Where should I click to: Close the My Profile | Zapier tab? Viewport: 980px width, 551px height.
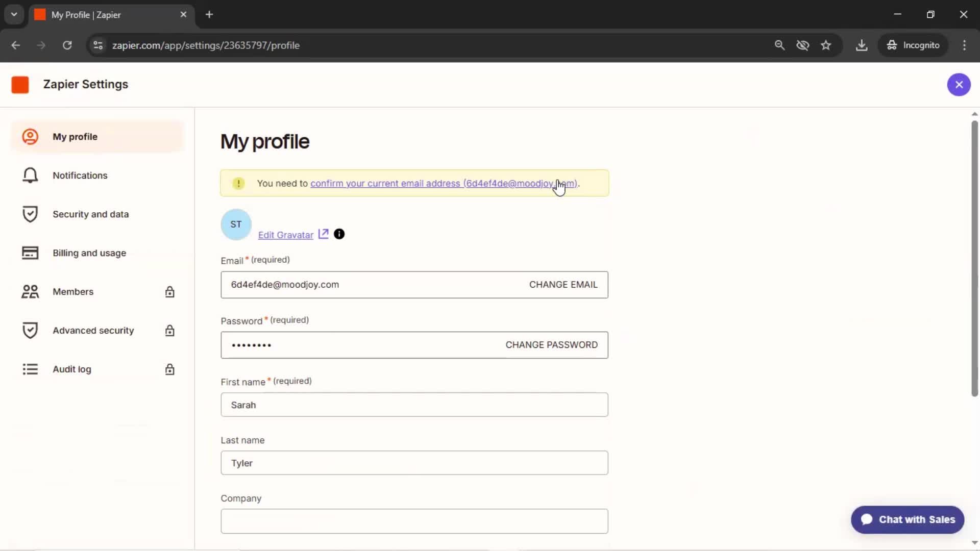tap(183, 15)
